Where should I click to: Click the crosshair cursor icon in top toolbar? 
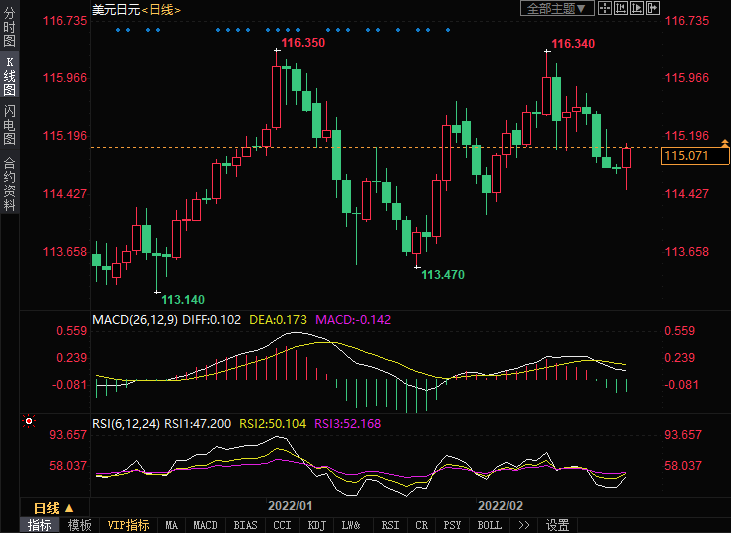tap(606, 8)
